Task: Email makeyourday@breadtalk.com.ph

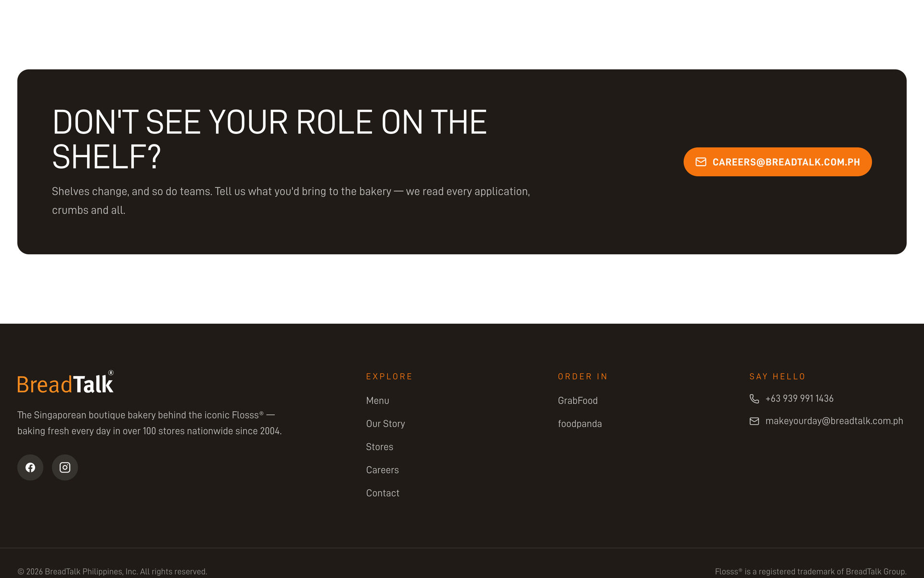Action: pyautogui.click(x=834, y=421)
